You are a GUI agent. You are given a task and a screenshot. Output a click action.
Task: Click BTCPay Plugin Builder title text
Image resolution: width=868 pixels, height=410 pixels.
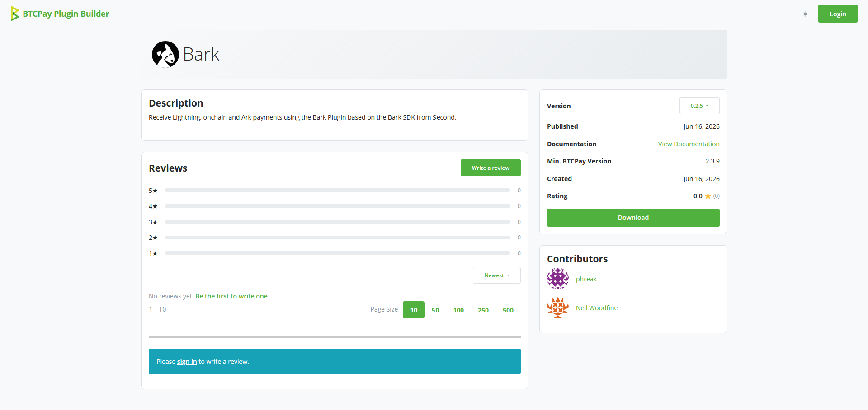[66, 14]
